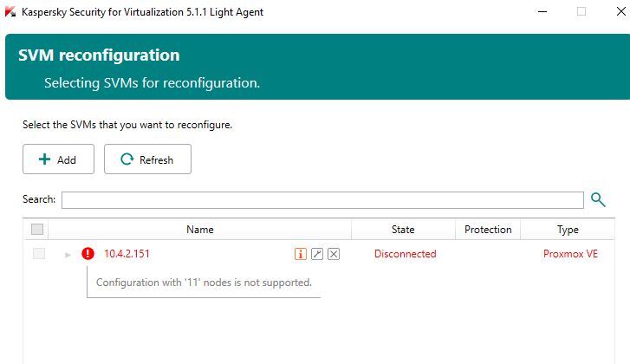Click the magnifying glass search icon

pos(598,200)
